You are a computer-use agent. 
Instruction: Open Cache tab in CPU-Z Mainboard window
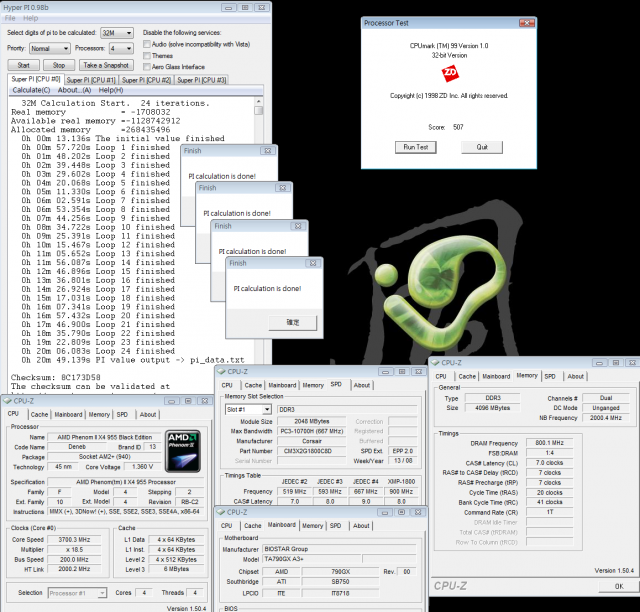click(253, 526)
